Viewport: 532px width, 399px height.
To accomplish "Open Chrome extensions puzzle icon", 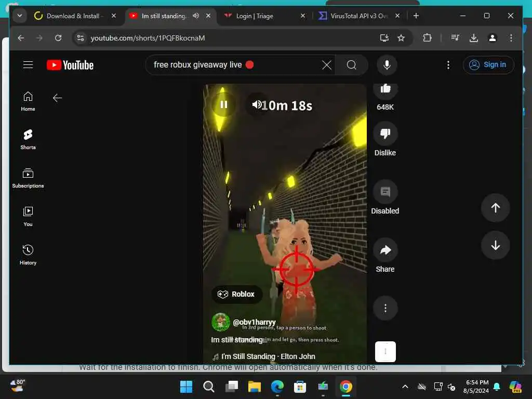I will point(427,38).
